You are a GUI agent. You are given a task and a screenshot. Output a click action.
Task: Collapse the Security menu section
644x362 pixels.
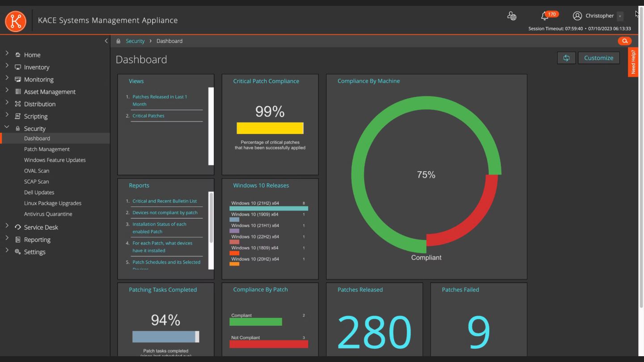click(x=7, y=127)
